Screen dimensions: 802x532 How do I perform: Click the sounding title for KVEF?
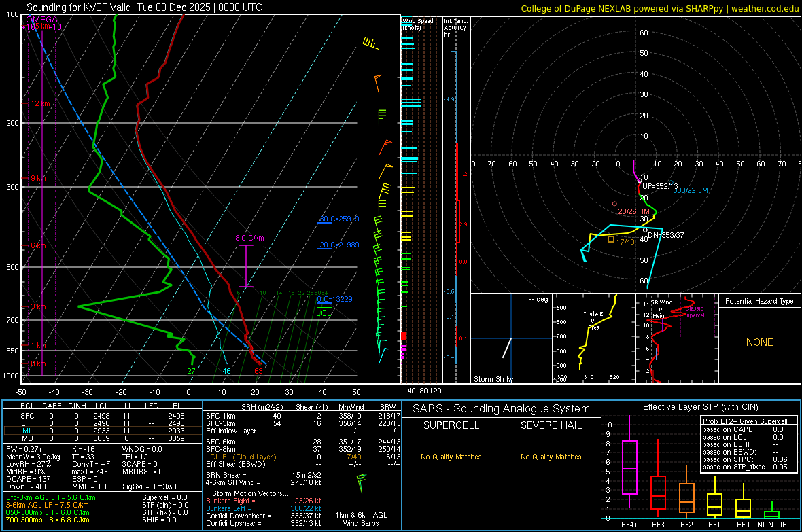(x=144, y=7)
